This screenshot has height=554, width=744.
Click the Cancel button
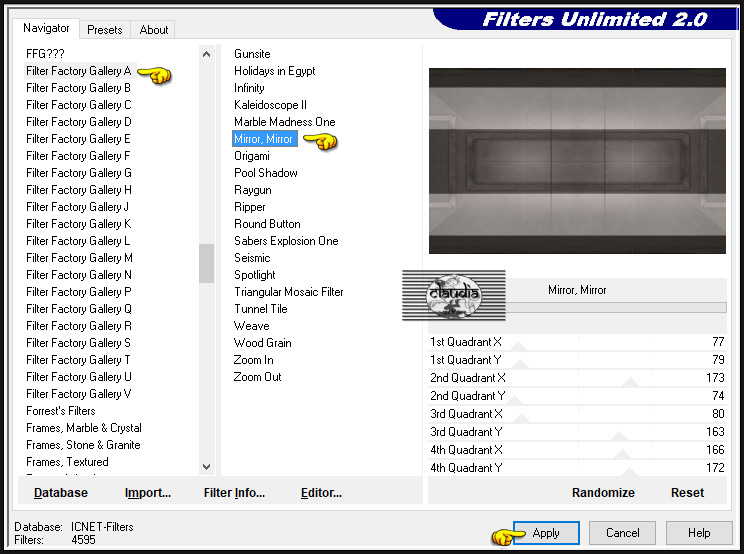pyautogui.click(x=623, y=533)
